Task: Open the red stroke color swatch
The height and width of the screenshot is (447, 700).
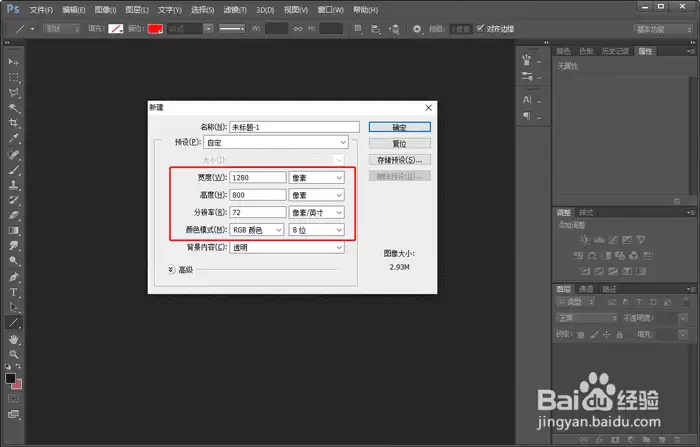Action: pos(155,29)
